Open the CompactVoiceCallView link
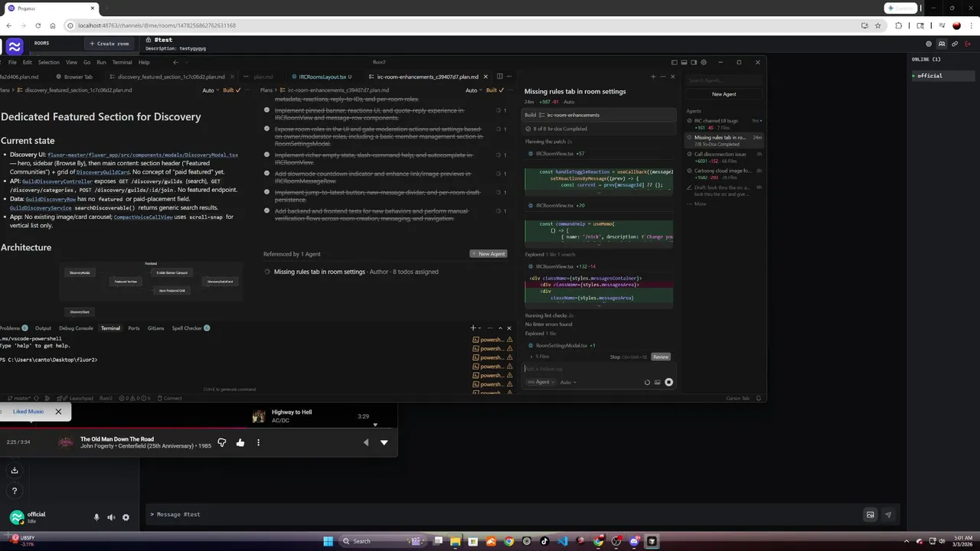The image size is (980, 551). [x=143, y=217]
